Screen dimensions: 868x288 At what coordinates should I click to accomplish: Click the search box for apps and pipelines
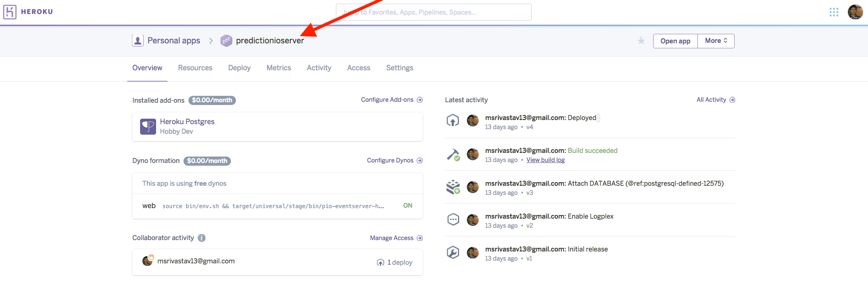point(434,12)
